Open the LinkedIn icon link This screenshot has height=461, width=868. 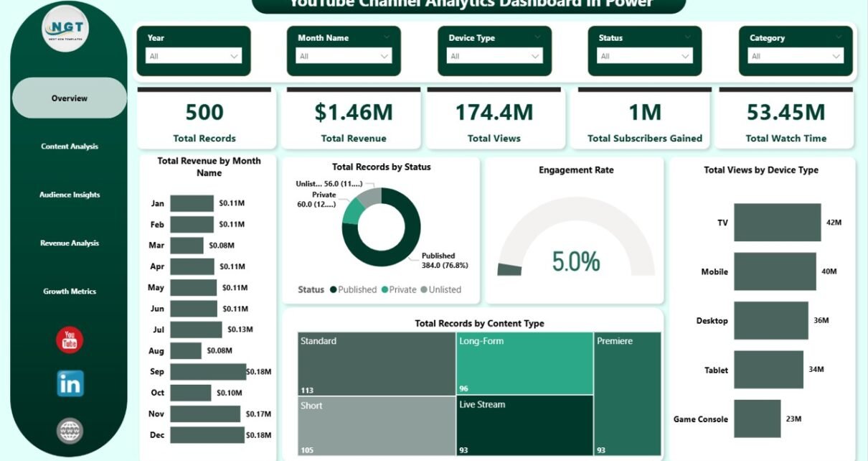pos(70,383)
